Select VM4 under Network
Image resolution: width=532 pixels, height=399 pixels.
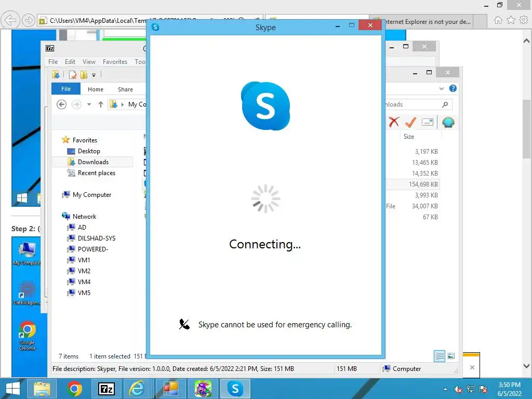(x=84, y=282)
